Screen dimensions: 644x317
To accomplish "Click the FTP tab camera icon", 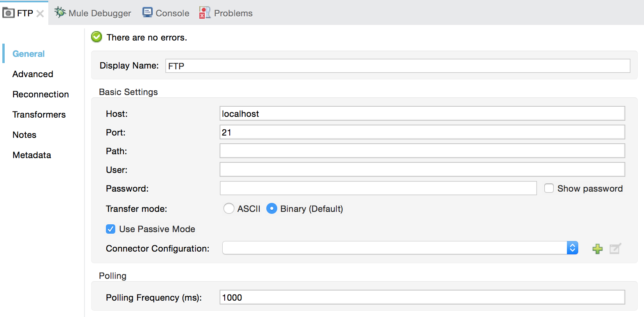I will click(x=8, y=13).
